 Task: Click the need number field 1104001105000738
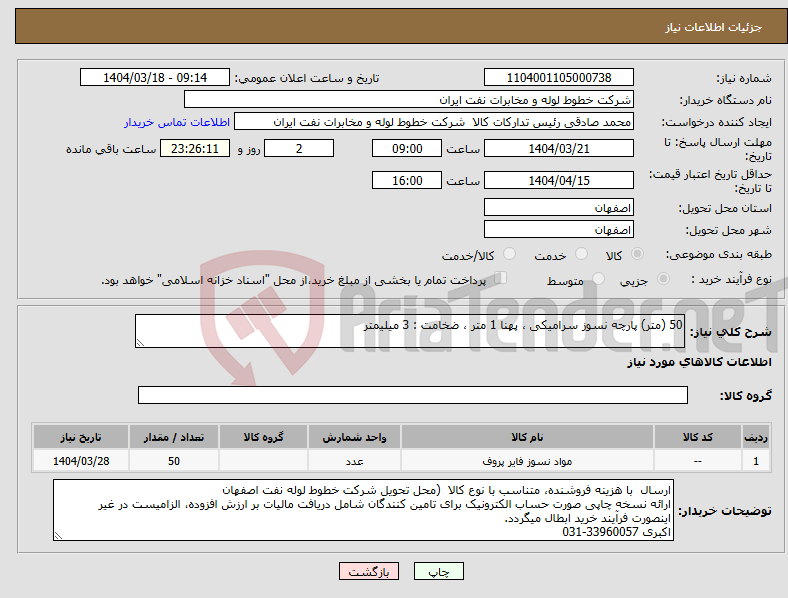[x=559, y=77]
